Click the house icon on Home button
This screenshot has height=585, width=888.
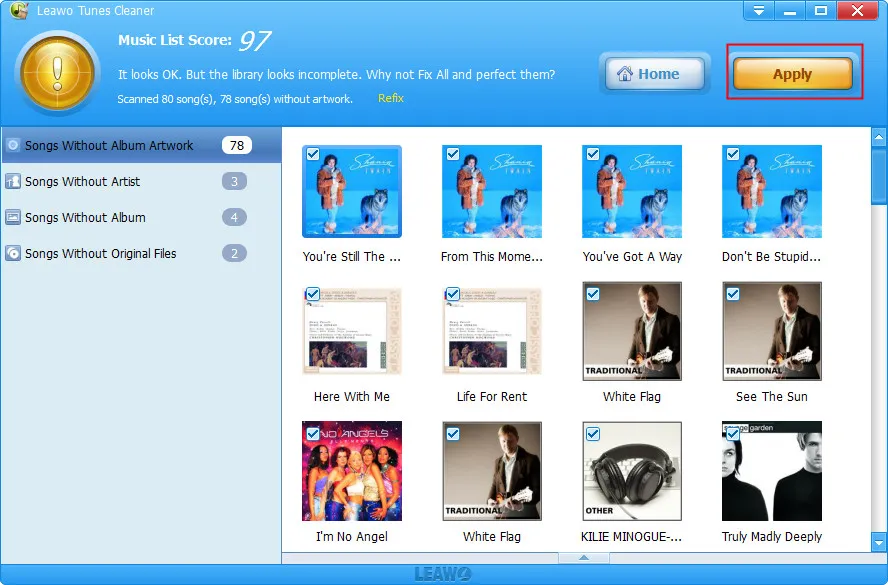625,74
